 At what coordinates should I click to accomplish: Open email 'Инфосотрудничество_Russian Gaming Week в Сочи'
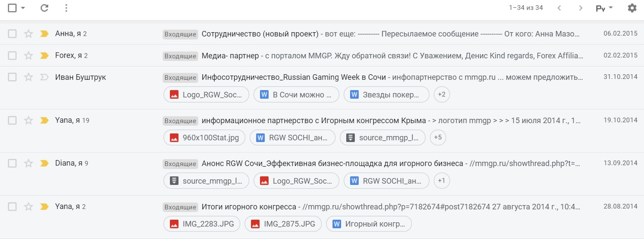294,77
